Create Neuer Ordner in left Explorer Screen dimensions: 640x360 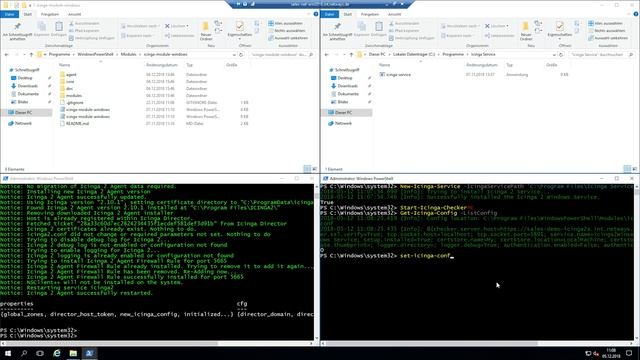click(x=206, y=31)
